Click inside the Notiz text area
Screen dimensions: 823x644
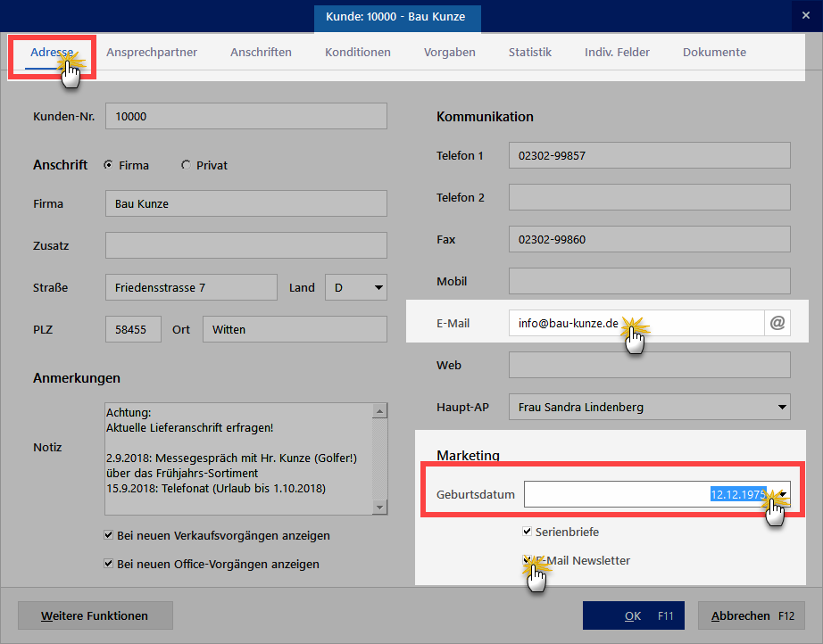click(239, 458)
